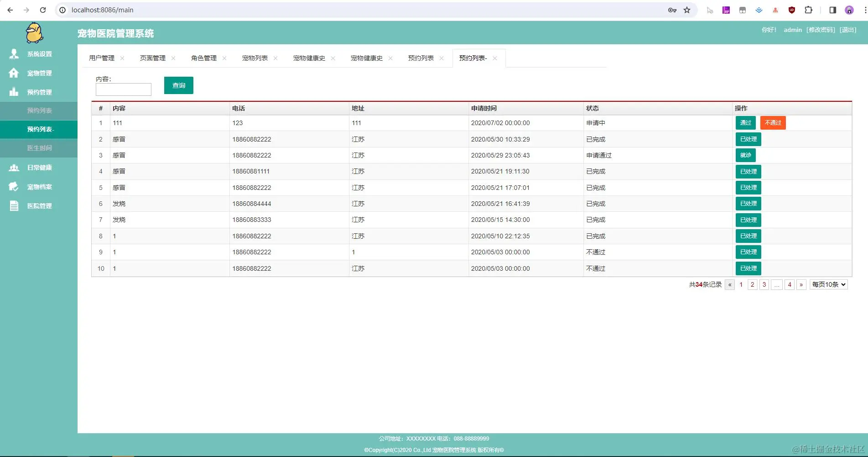Click the tag icon beside 宠物档案
Viewport: 868px width, 457px height.
14,187
